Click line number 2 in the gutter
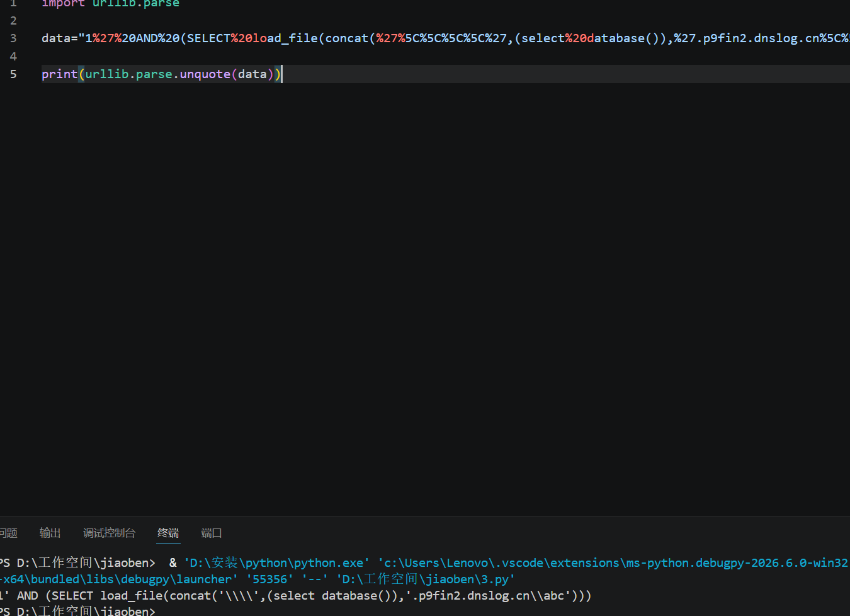 click(x=13, y=21)
